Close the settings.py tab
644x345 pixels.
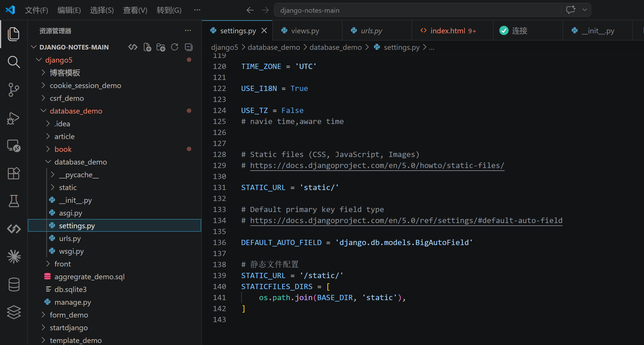tap(264, 31)
